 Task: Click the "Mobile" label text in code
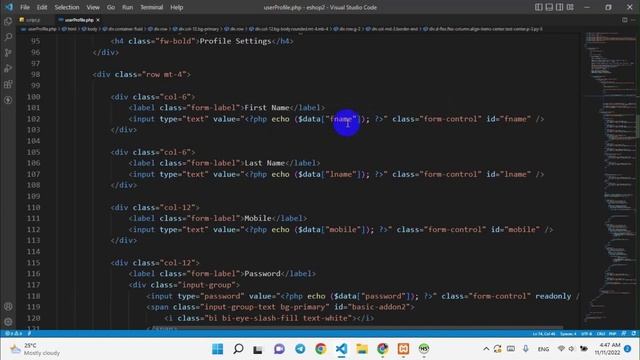click(258, 218)
